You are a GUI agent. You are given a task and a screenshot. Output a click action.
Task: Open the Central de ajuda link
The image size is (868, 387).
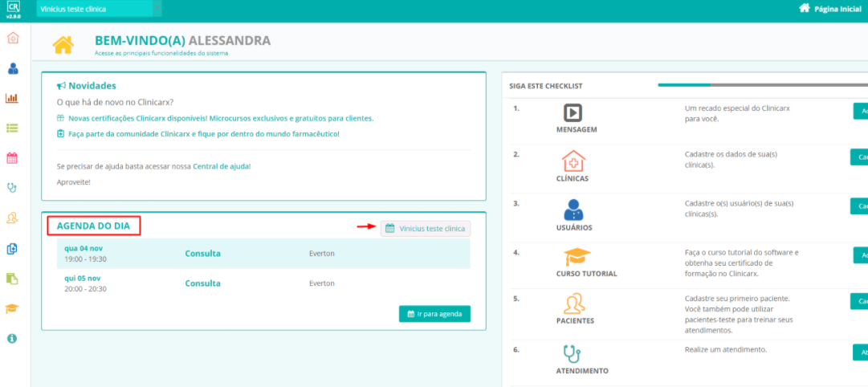point(222,166)
